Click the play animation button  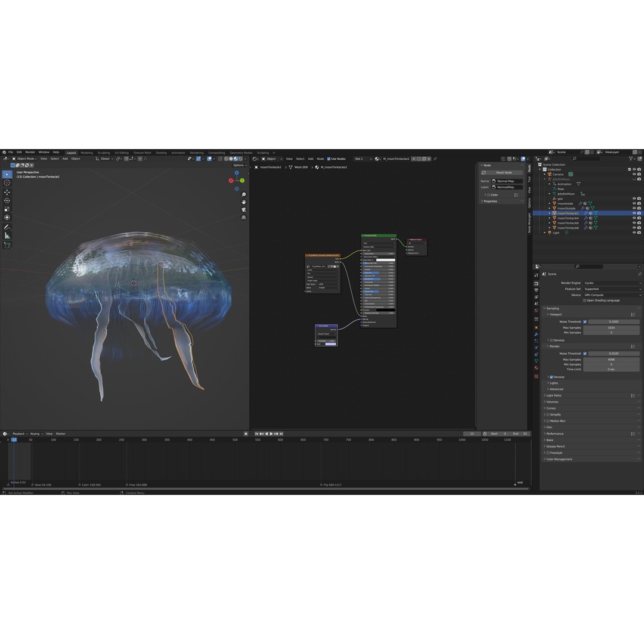(x=271, y=434)
